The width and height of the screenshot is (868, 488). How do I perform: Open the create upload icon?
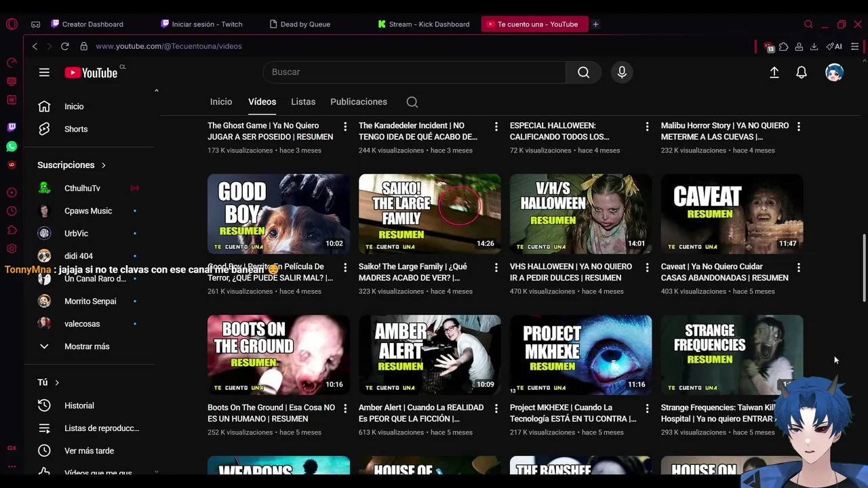(x=774, y=73)
